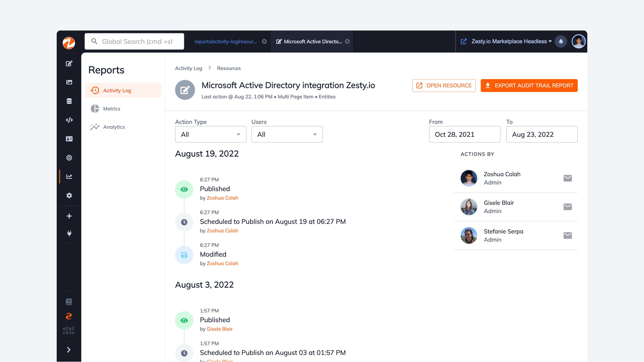
Task: Open the Media image sidebar icon
Action: [69, 82]
